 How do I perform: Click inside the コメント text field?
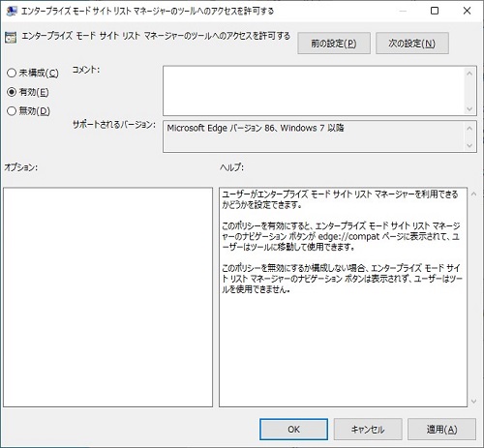tap(314, 91)
